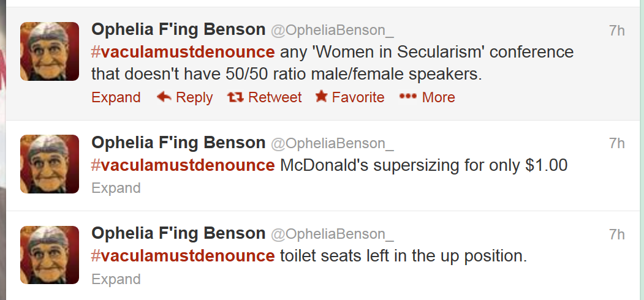Expand the toilet seats tweet
Viewport: 644px width, 300px height.
(116, 279)
